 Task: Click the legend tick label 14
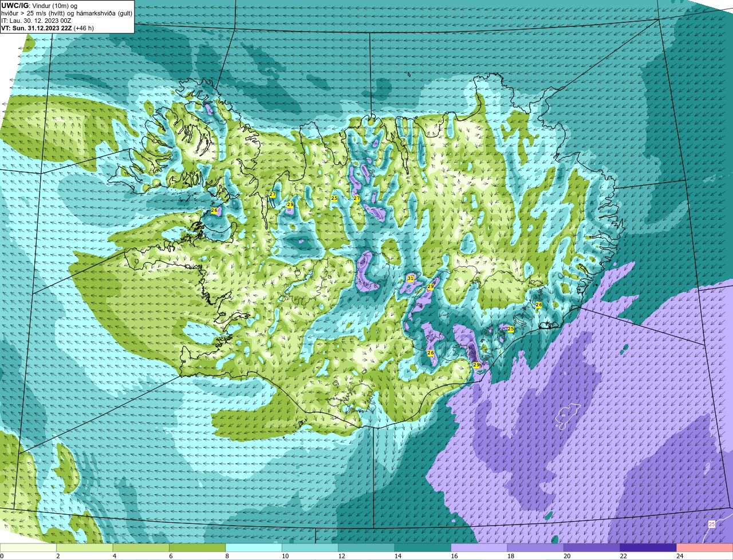click(x=397, y=556)
